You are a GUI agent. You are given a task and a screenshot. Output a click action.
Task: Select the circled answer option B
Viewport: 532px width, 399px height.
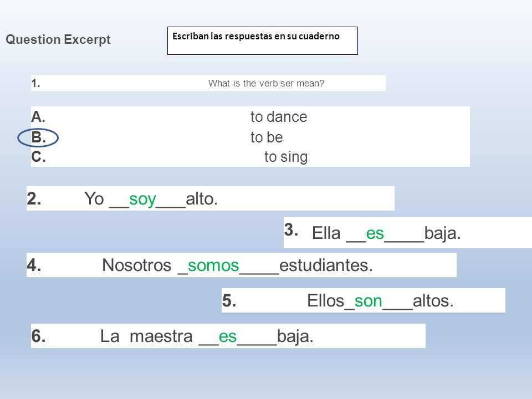(x=38, y=138)
